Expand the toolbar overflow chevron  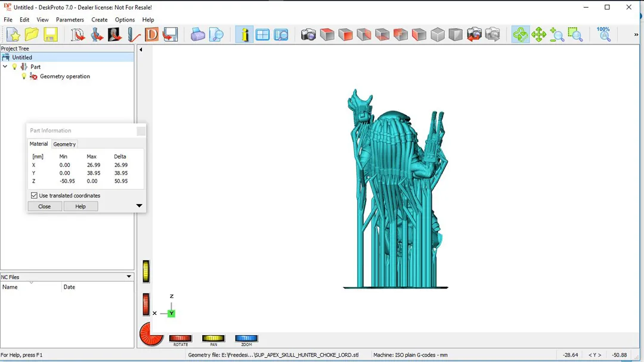636,35
